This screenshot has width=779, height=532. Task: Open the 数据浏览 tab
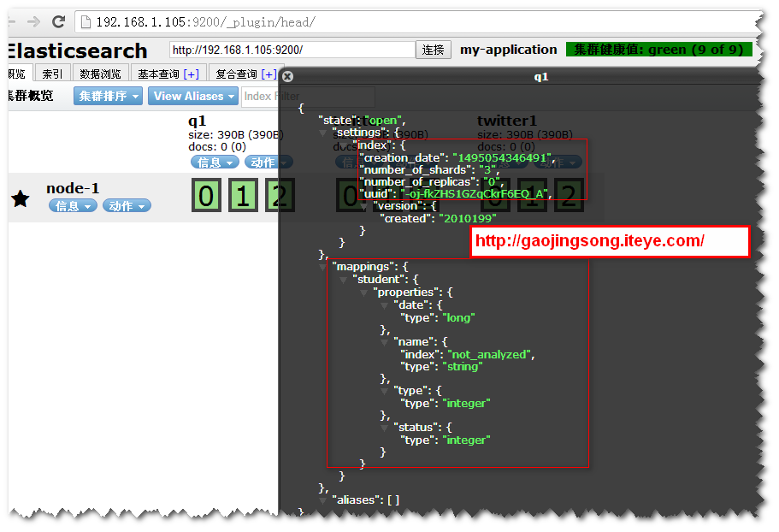click(x=100, y=74)
